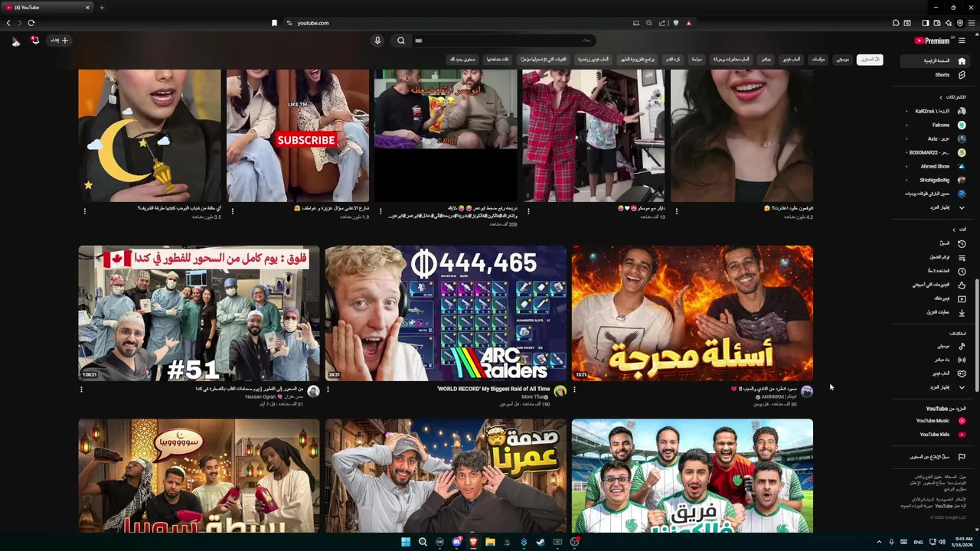Open taskbar volume control

coord(942,542)
